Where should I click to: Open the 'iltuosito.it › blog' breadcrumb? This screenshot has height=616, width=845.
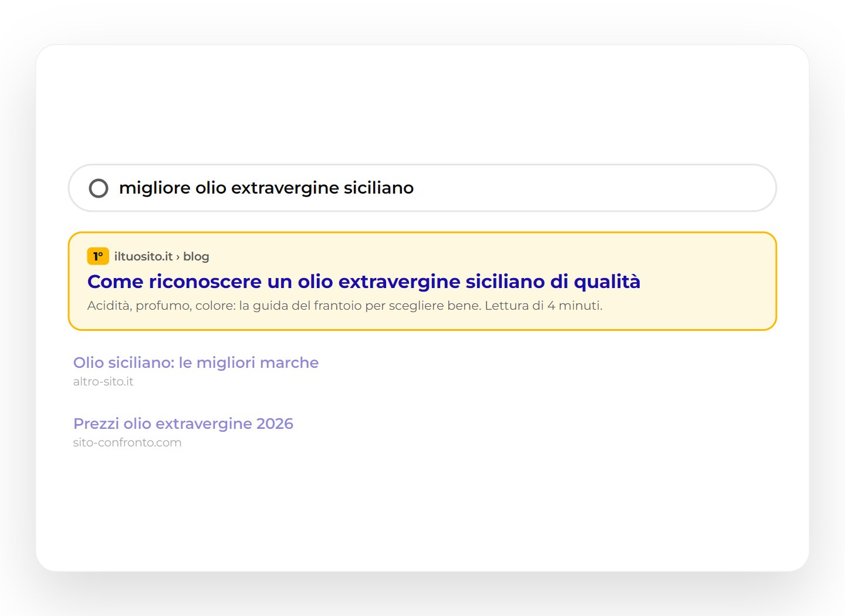click(x=162, y=256)
